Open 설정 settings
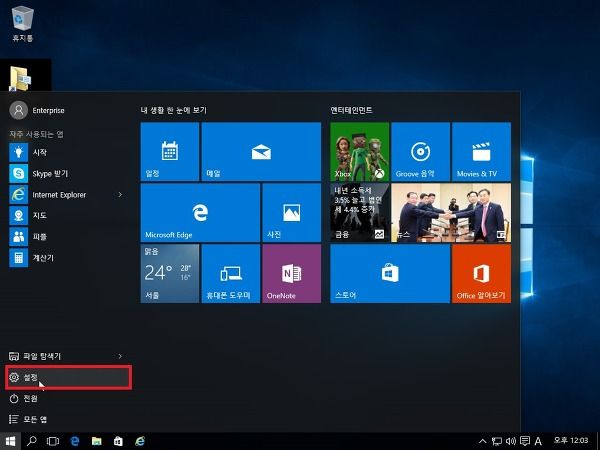The image size is (600, 450). coord(68,377)
